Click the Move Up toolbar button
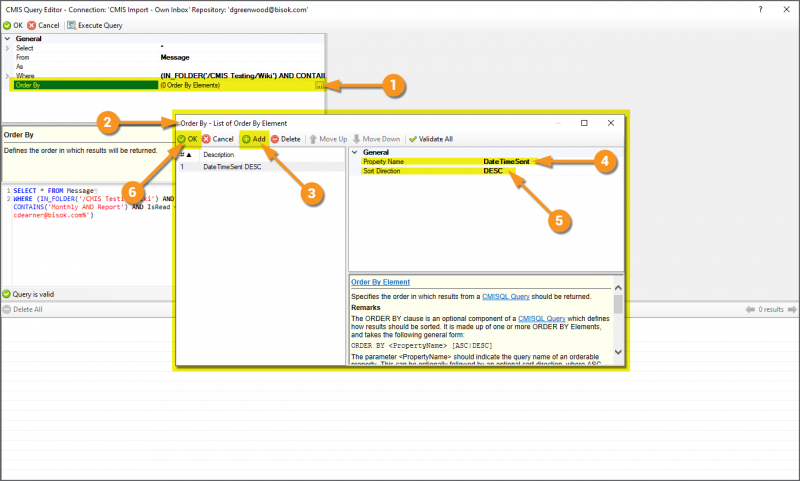The height and width of the screenshot is (481, 800). point(328,139)
